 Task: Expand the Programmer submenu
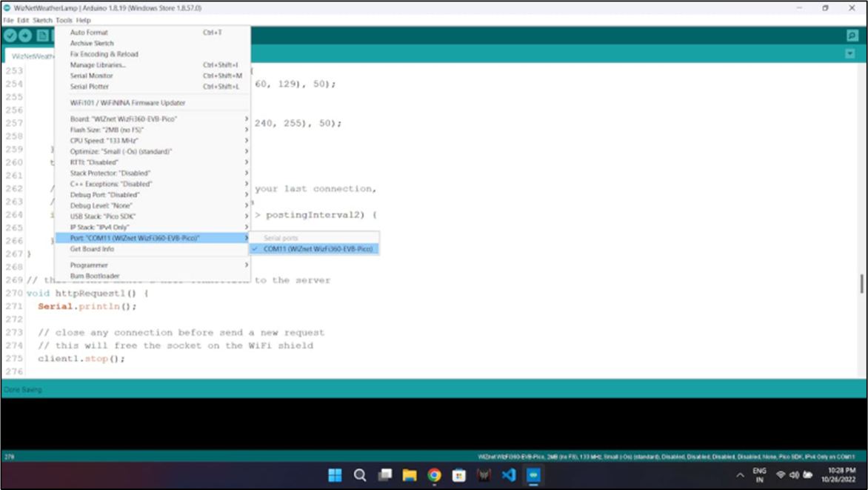(x=153, y=265)
